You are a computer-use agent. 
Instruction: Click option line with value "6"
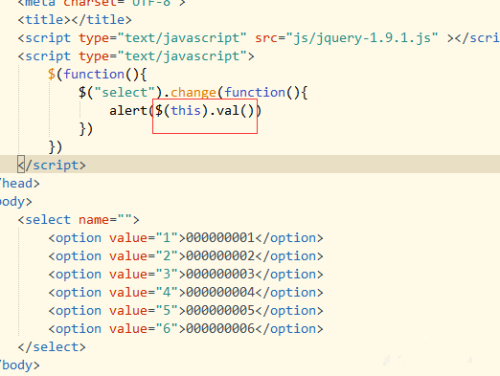(x=186, y=329)
